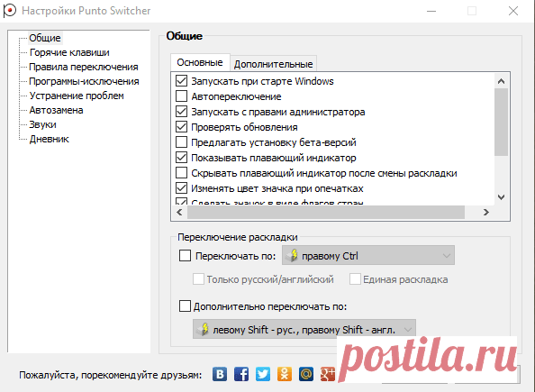This screenshot has width=535, height=392.
Task: Click the horizontal scrollbar thumb of options list
Action: click(326, 213)
